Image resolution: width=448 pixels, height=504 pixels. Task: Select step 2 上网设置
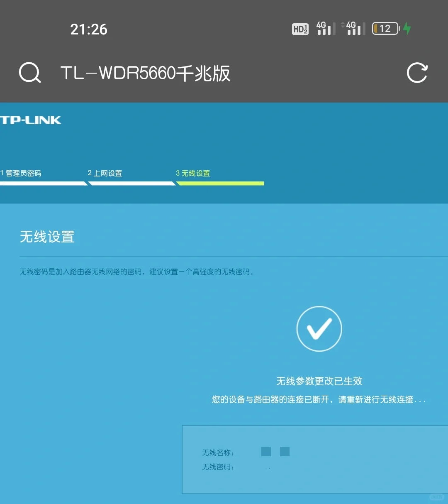(x=105, y=173)
